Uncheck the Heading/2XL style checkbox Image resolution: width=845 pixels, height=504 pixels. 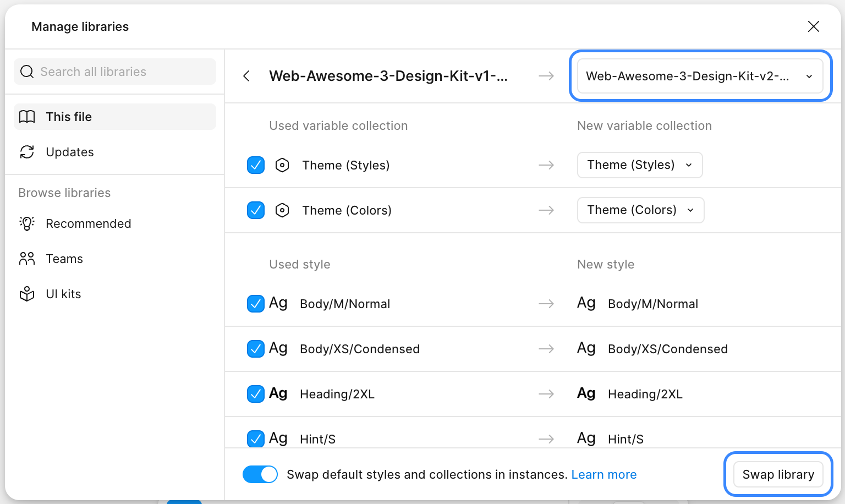click(256, 394)
